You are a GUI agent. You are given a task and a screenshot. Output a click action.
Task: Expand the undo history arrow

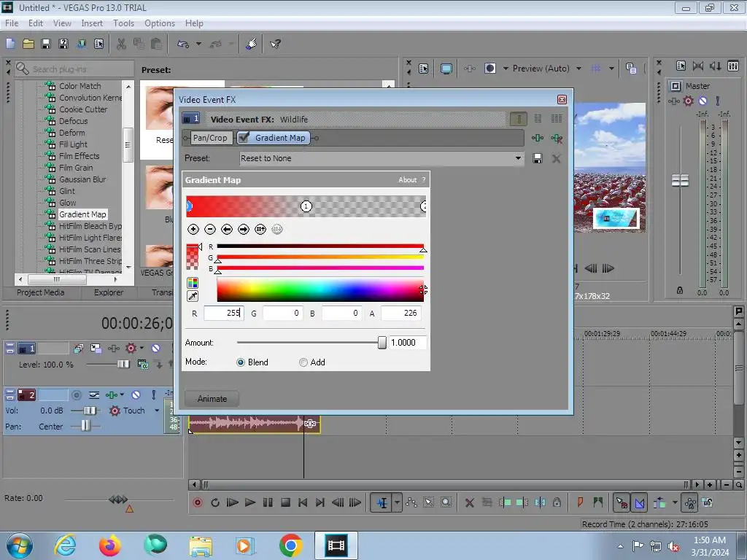point(198,44)
